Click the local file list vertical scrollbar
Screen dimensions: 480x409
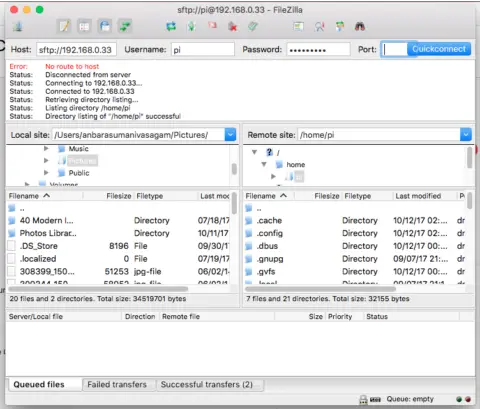point(234,203)
